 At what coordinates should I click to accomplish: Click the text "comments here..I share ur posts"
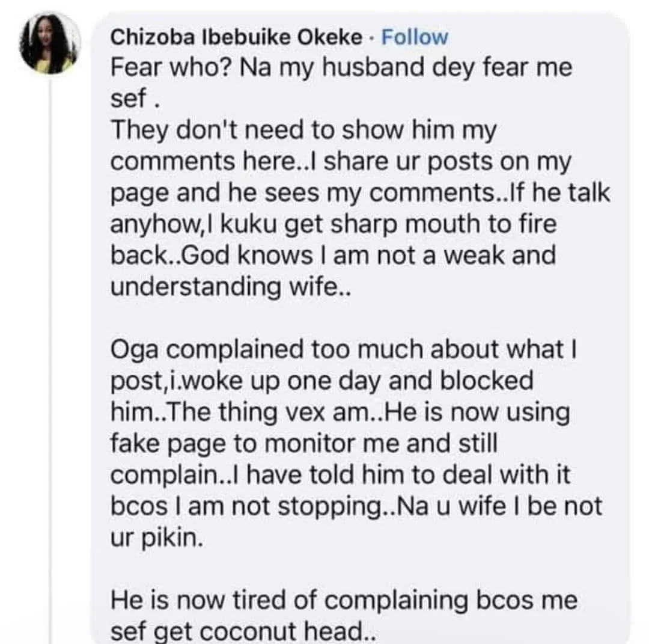[x=341, y=162]
